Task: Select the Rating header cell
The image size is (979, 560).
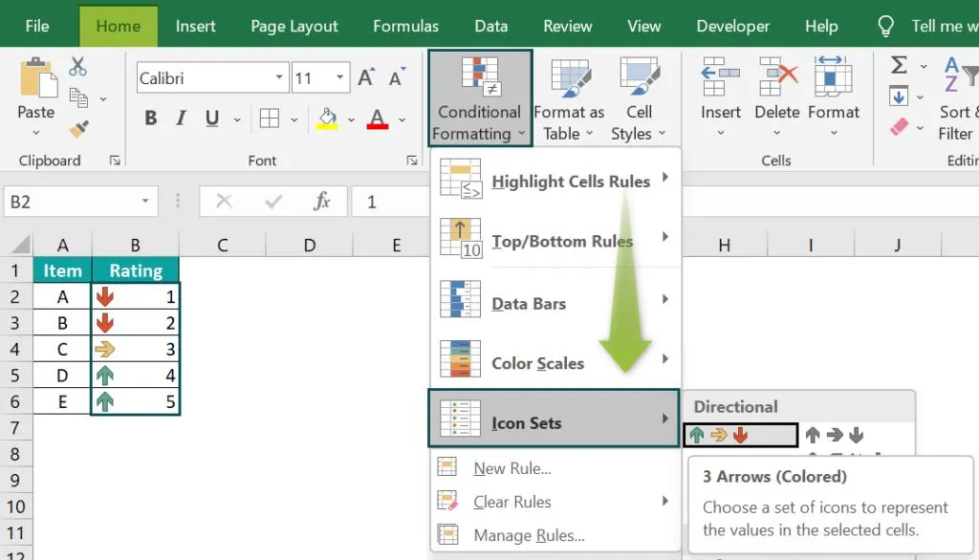Action: point(136,270)
